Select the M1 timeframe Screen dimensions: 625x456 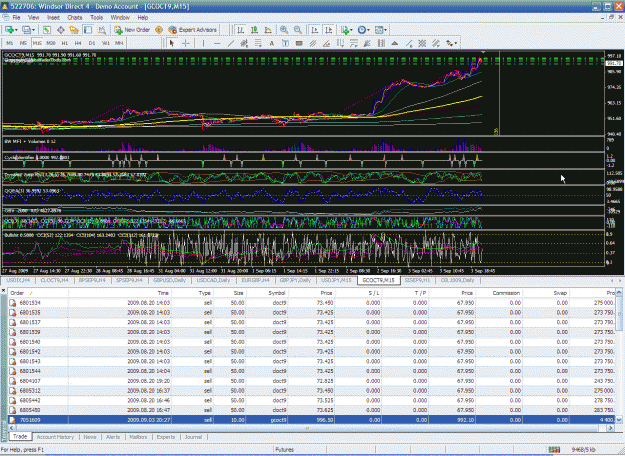click(10, 43)
